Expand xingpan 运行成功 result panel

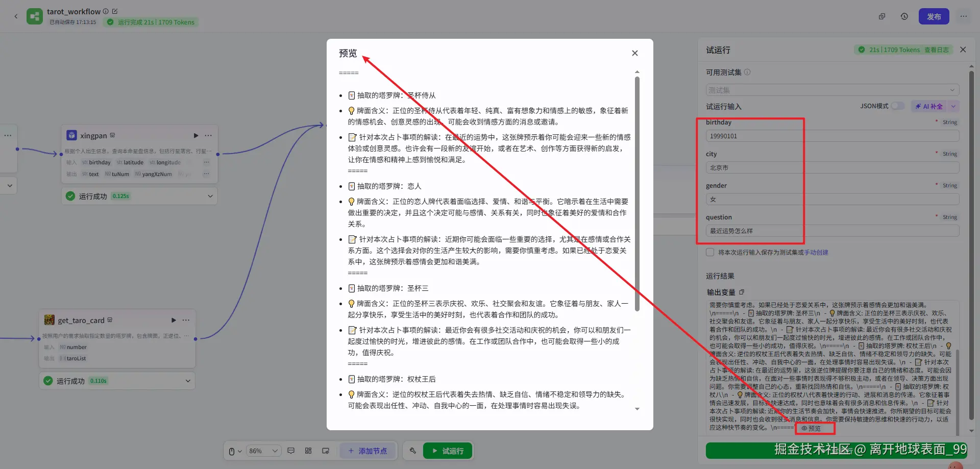pyautogui.click(x=210, y=196)
